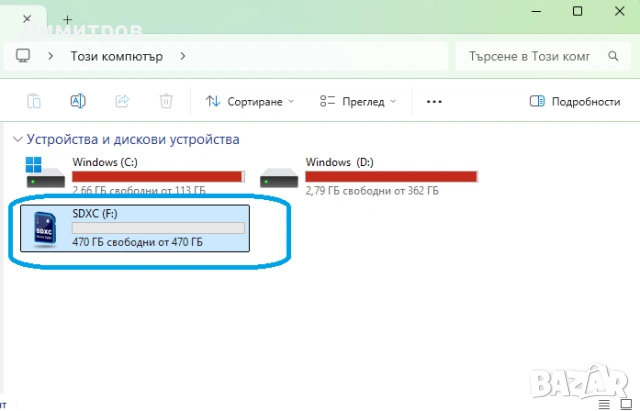Click Този компютър breadcrumb
Screen dimensions: 640x411
point(117,56)
